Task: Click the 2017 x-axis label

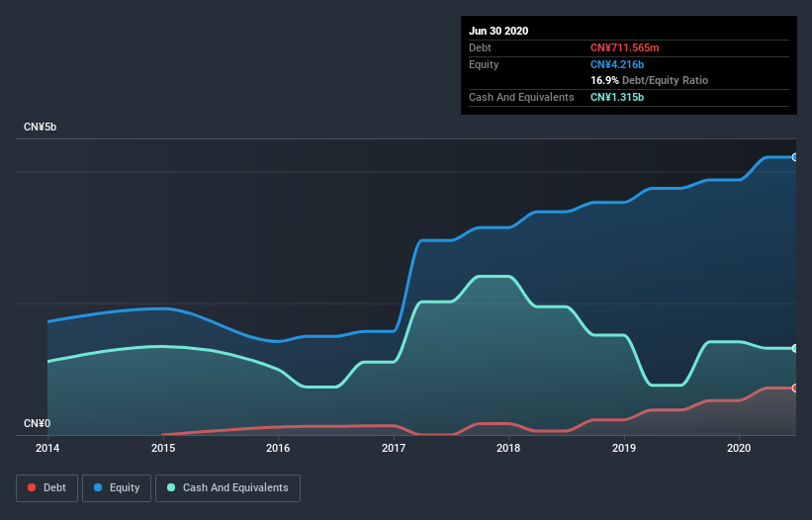Action: (394, 448)
